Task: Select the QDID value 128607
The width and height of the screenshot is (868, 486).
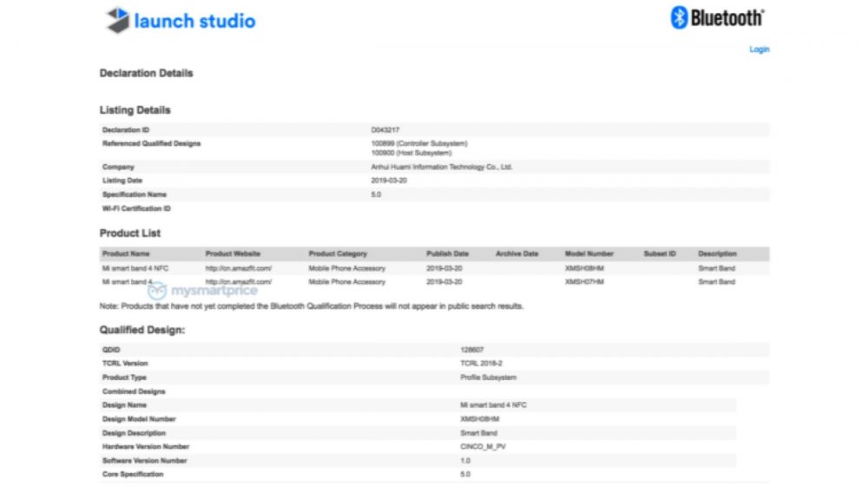Action: click(x=471, y=350)
